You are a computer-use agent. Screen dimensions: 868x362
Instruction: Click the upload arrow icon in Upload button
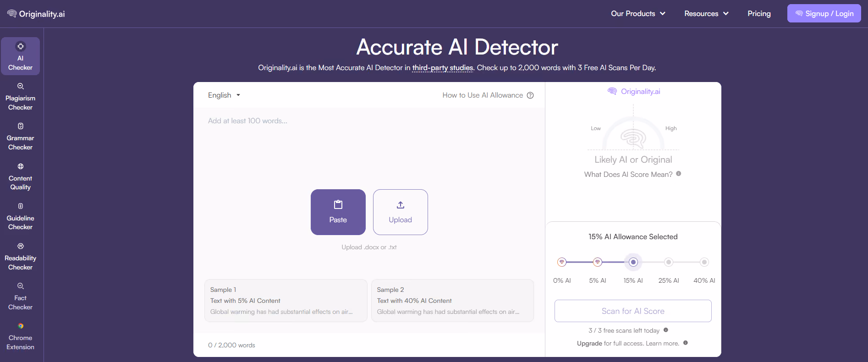(x=401, y=205)
